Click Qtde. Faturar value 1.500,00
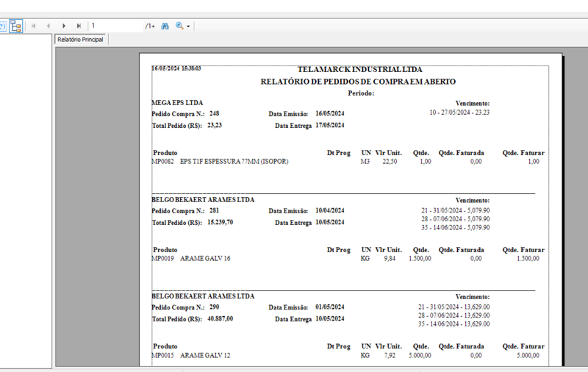This screenshot has height=372, width=588. click(528, 258)
